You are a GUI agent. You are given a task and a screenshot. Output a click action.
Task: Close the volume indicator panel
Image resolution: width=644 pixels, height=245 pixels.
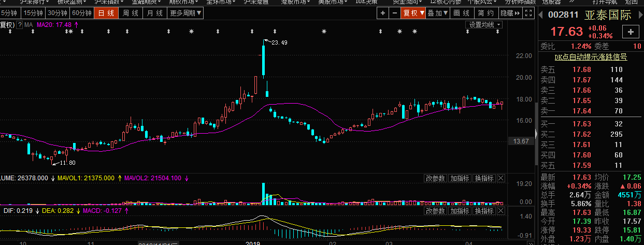pos(501,178)
